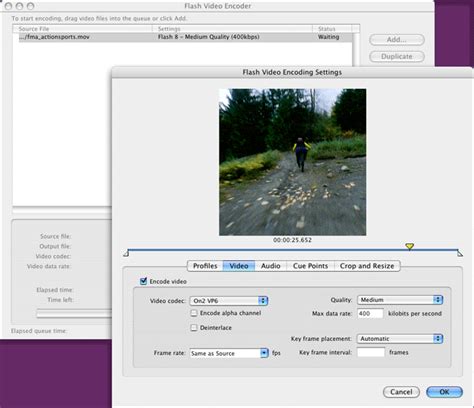This screenshot has width=474, height=408.
Task: Open the Quality dropdown
Action: (x=400, y=300)
